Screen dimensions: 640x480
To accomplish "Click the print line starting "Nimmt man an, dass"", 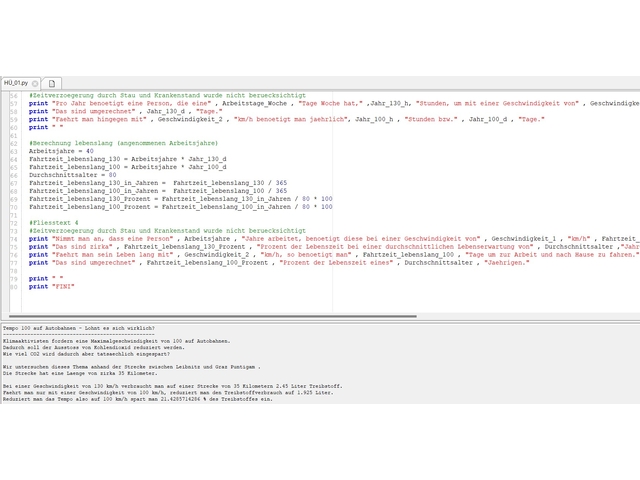I will tap(334, 239).
